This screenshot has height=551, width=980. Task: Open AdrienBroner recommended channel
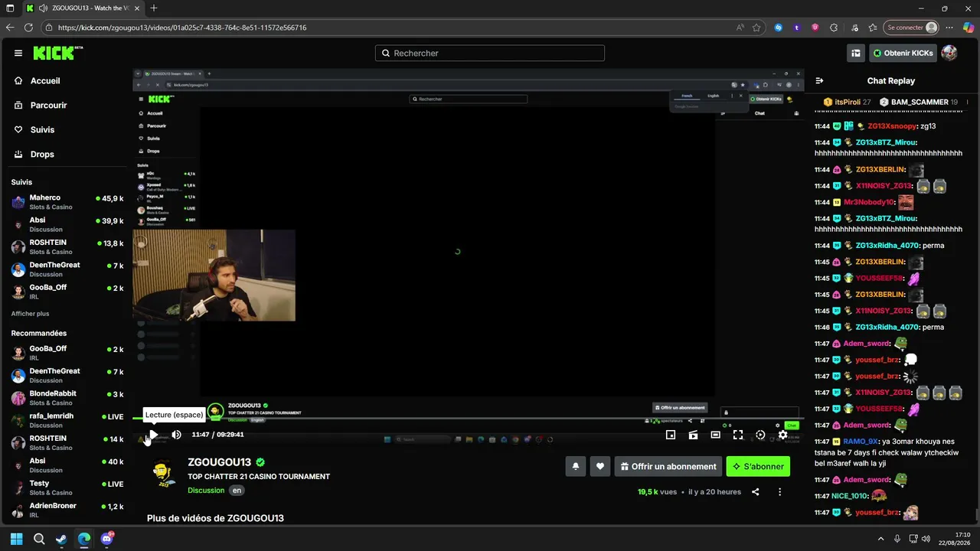coord(67,510)
